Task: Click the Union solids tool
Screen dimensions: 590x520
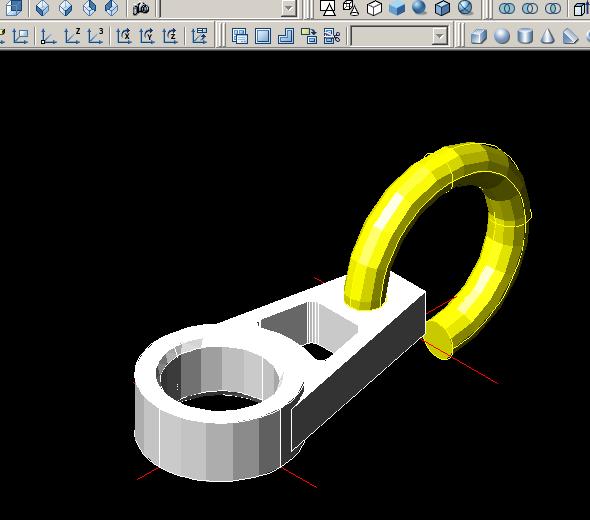Action: tap(507, 8)
